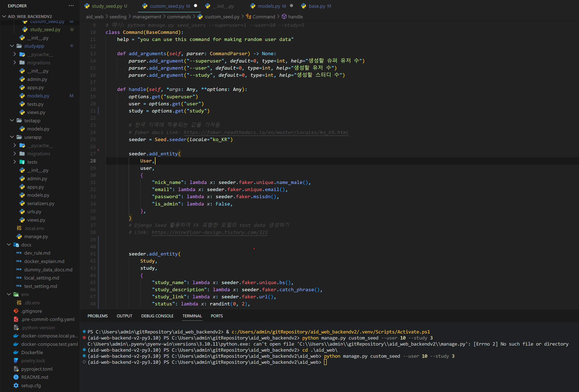Click commands breadcrumb segment

[179, 17]
